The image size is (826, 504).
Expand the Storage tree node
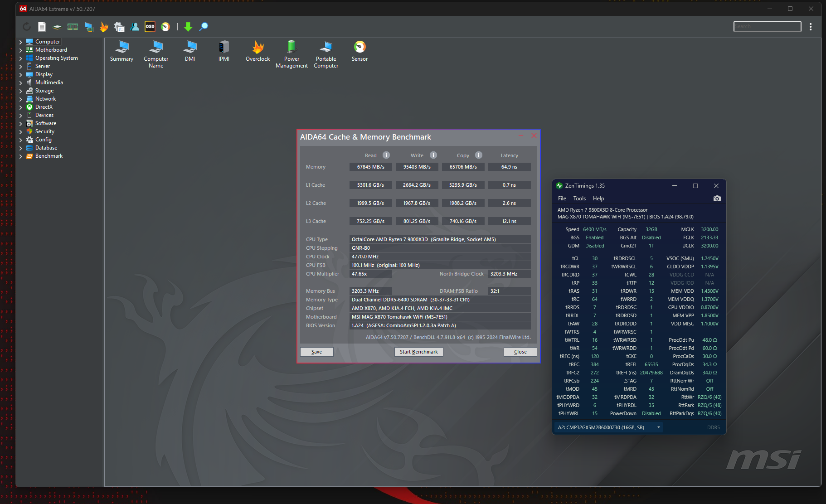[20, 91]
